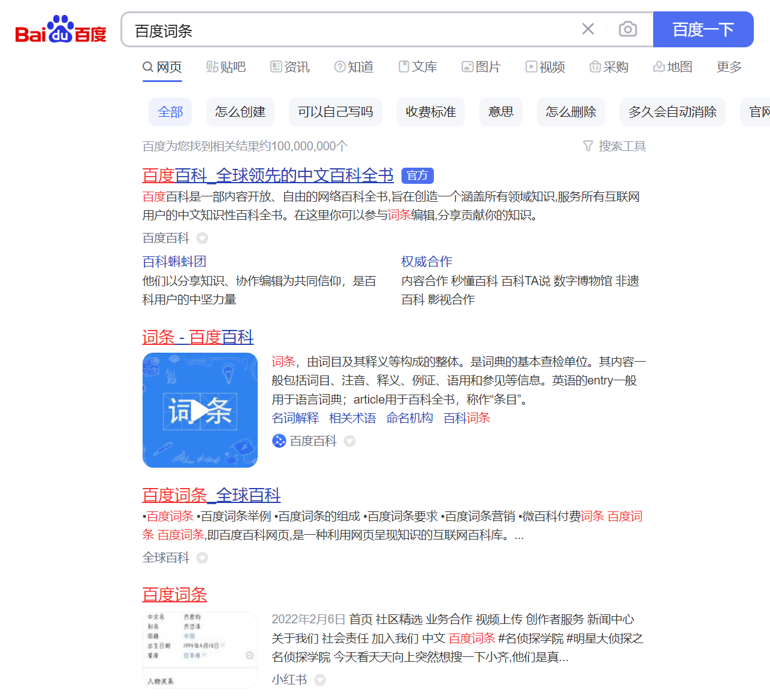
Task: Open the 命名机构 link
Action: (409, 418)
